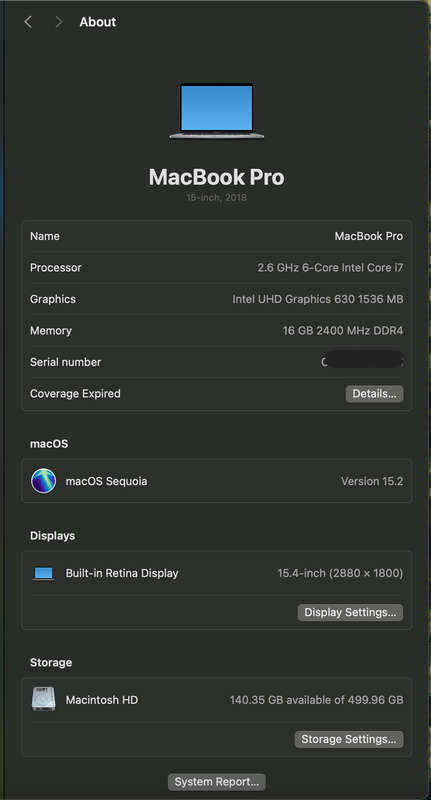Click the Displays section heading

53,536
